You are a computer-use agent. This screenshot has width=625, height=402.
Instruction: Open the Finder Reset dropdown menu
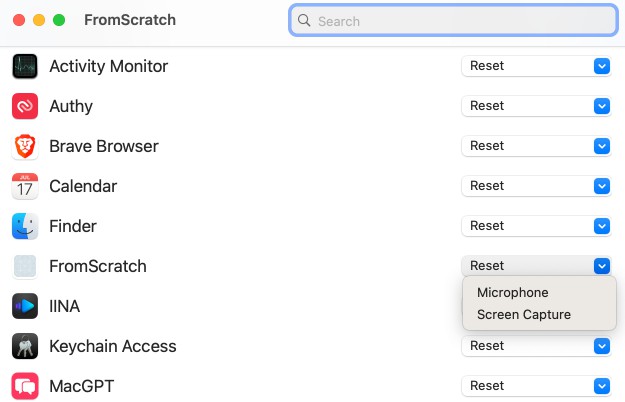pos(601,226)
